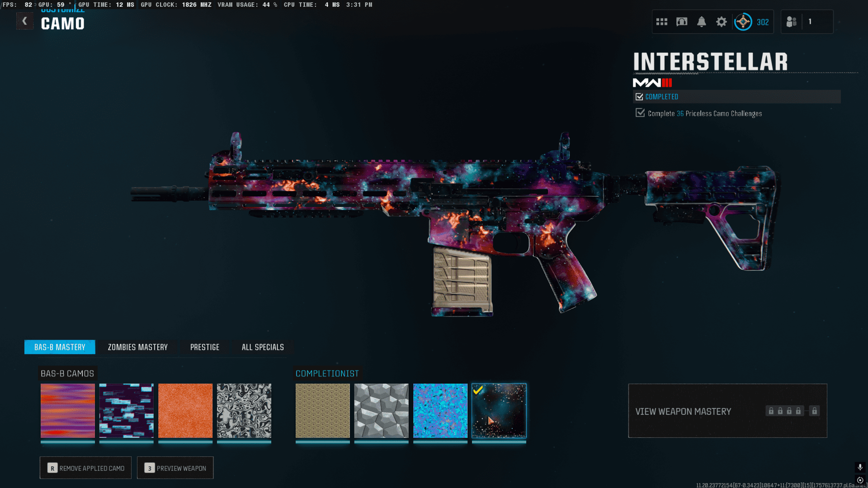The width and height of the screenshot is (868, 488).
Task: Open the headset audio icon
Action: [x=682, y=22]
